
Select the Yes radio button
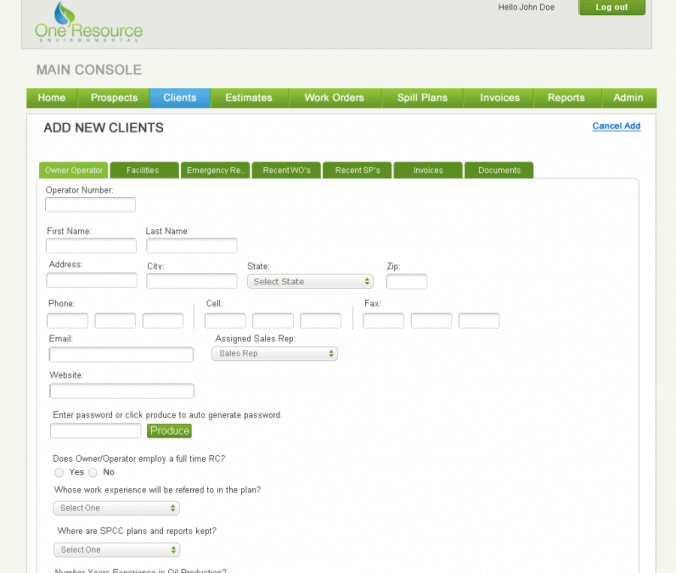pyautogui.click(x=59, y=472)
